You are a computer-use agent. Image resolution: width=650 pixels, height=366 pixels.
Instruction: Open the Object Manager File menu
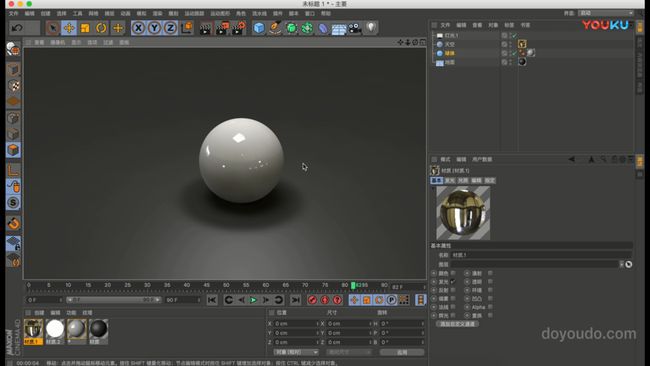click(x=445, y=25)
